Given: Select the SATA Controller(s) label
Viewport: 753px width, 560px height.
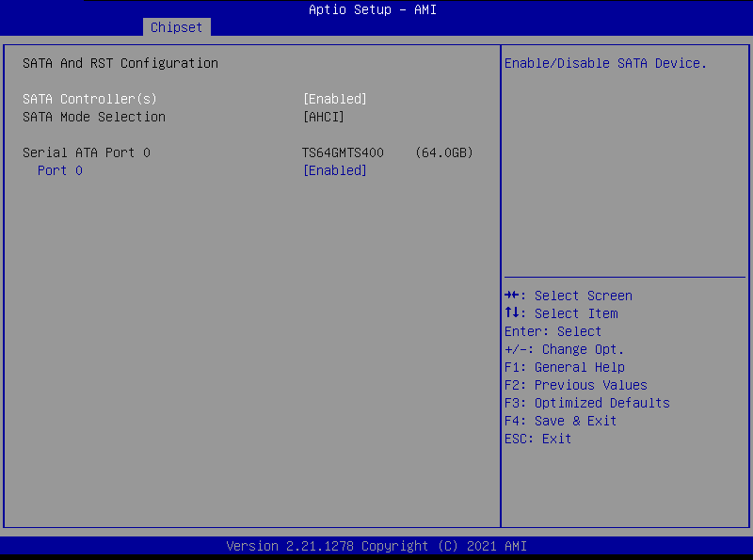Looking at the screenshot, I should (x=89, y=99).
